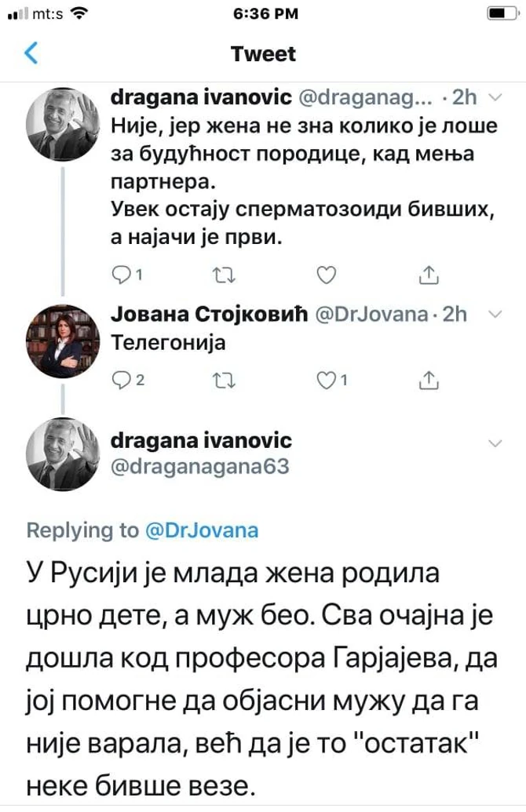Tap the Tweet header title
This screenshot has width=526, height=812.
coord(262,54)
